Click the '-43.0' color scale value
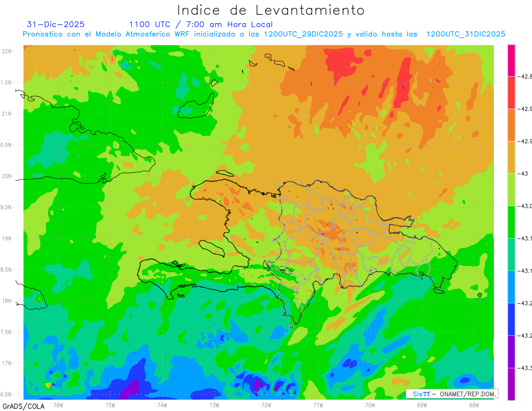Screen dimensions: 532x411 (525, 206)
